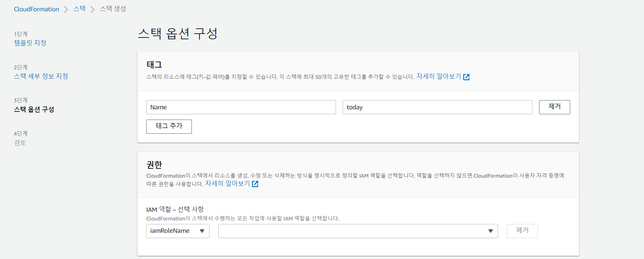The height and width of the screenshot is (259, 644).
Task: Open the CloudFormation breadcrumb link
Action: (36, 9)
